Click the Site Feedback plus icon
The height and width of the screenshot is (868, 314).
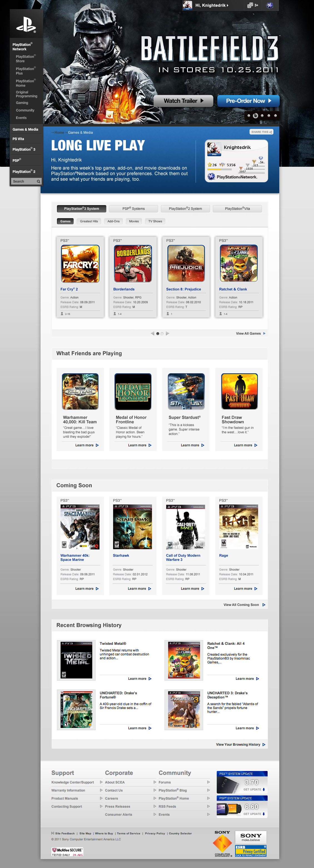coord(53,833)
